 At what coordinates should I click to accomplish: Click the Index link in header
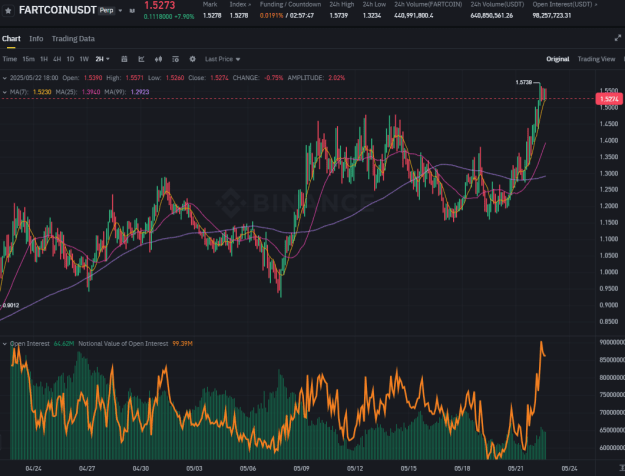(x=240, y=4)
